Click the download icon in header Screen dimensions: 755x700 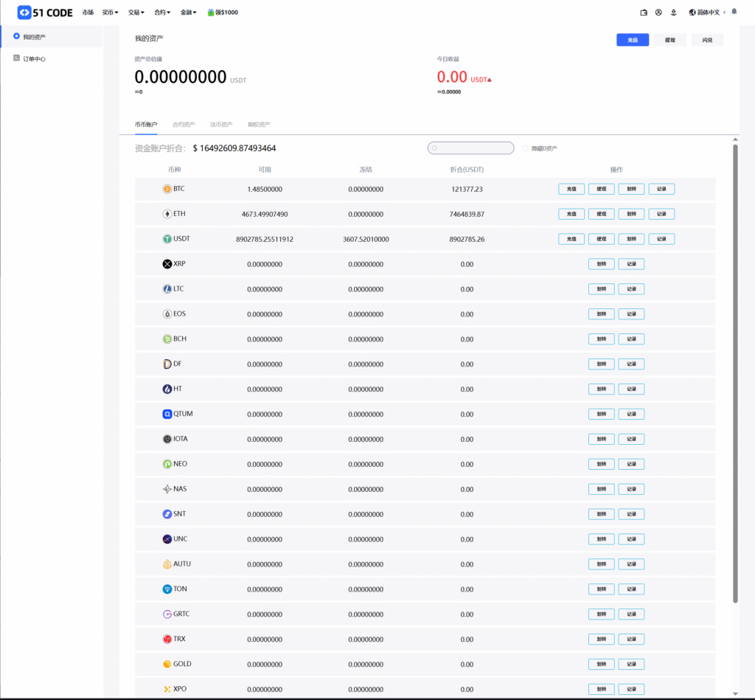(673, 13)
